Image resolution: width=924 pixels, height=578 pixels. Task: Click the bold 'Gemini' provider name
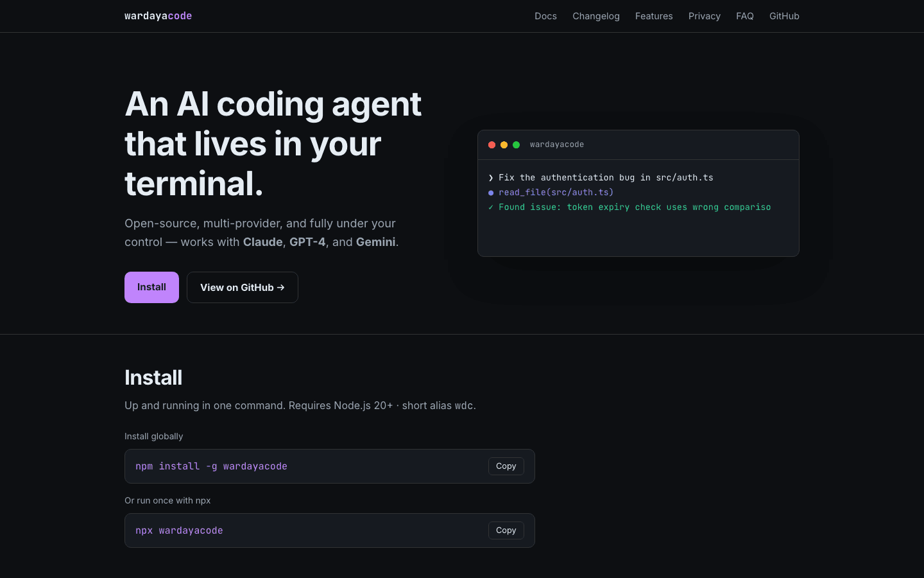(376, 242)
